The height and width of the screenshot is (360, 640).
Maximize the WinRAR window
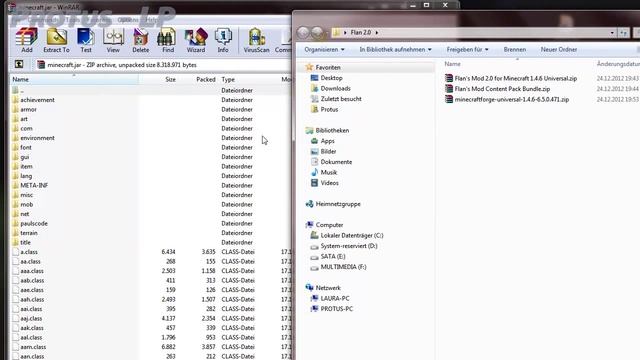pyautogui.click(x=427, y=5)
